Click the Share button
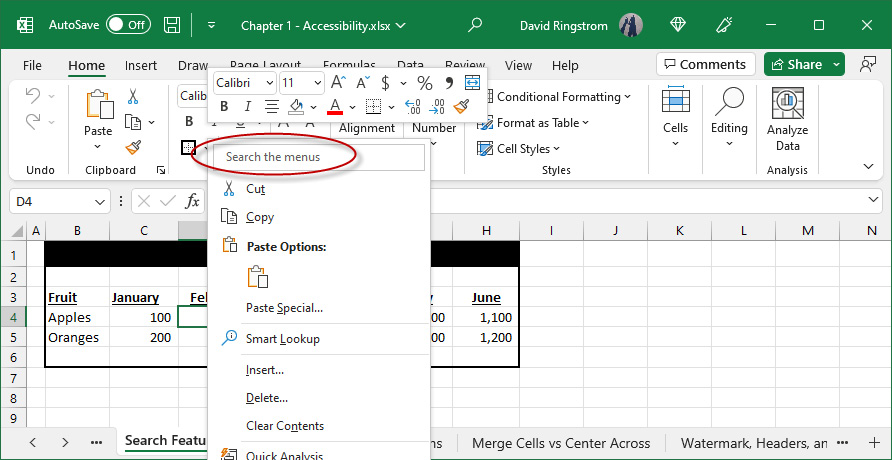 point(798,64)
